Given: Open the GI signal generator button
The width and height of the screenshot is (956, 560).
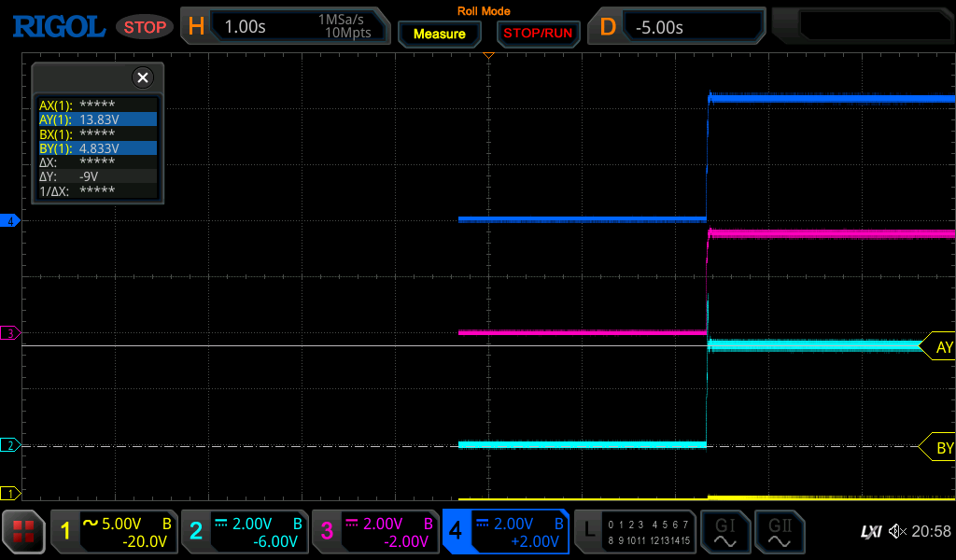Looking at the screenshot, I should (x=724, y=531).
